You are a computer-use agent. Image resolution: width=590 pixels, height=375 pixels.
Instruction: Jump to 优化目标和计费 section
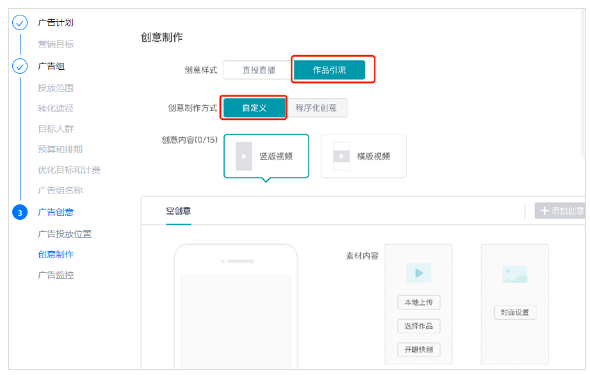click(69, 170)
